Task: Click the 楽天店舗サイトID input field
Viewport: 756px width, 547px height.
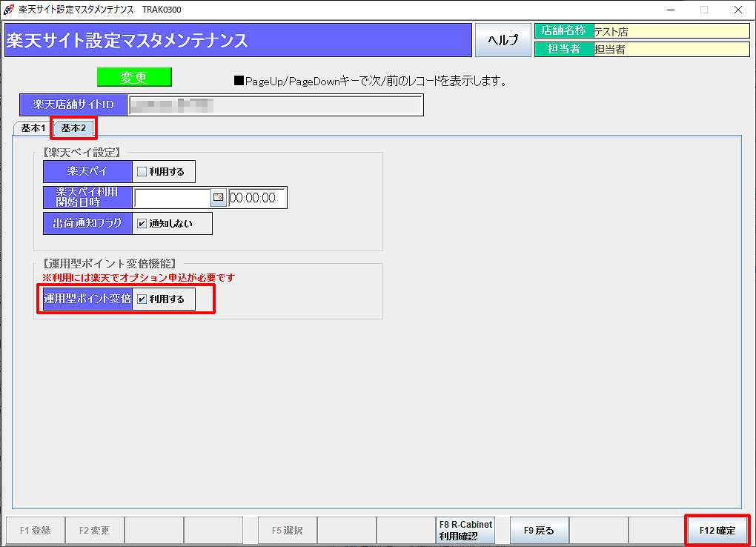Action: tap(275, 105)
